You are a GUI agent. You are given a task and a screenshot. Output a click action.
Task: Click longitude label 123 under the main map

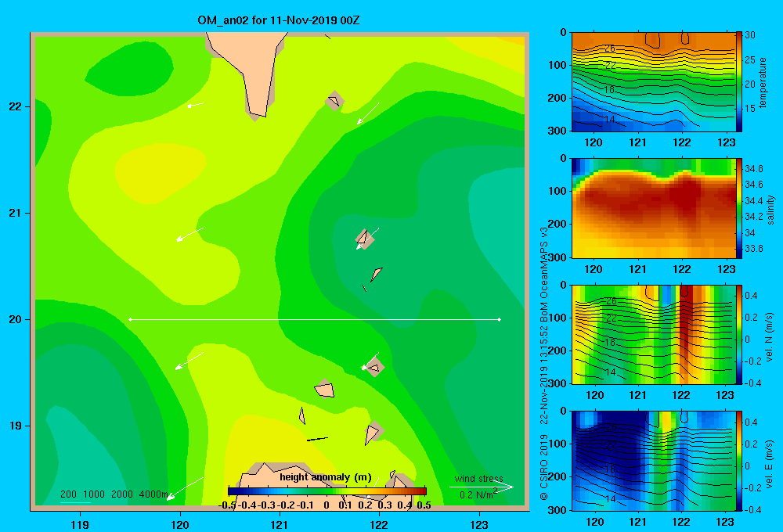[x=479, y=524]
